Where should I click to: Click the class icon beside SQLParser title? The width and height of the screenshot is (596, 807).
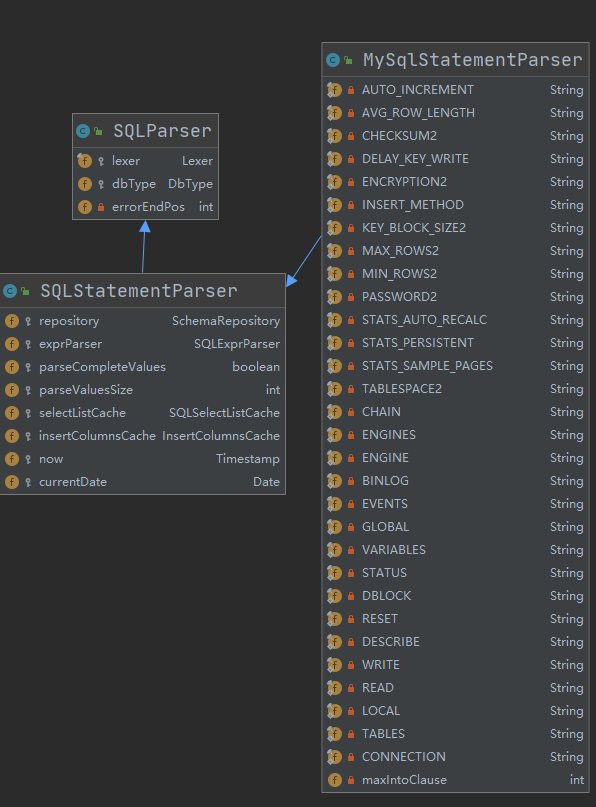coord(83,131)
